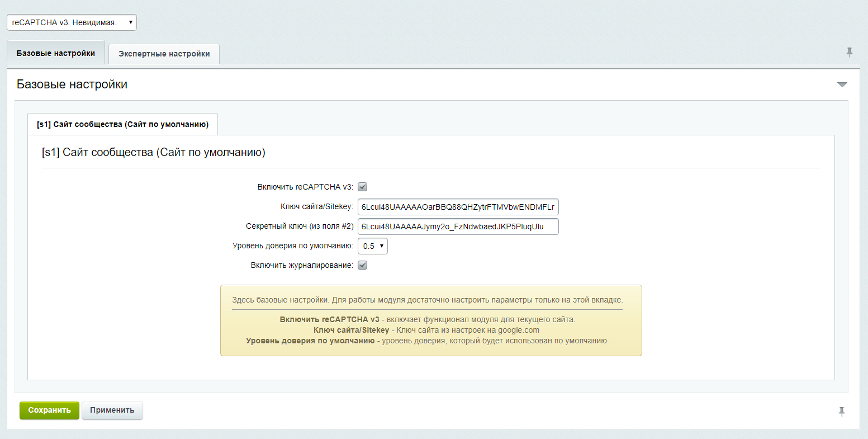Switch to the Экспертные настройки tab
868x439 pixels.
point(164,54)
